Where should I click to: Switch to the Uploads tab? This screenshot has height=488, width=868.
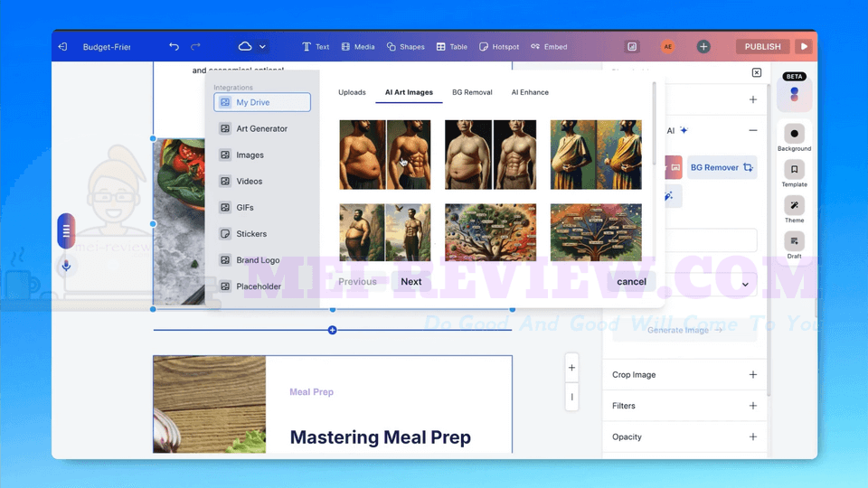pos(352,92)
